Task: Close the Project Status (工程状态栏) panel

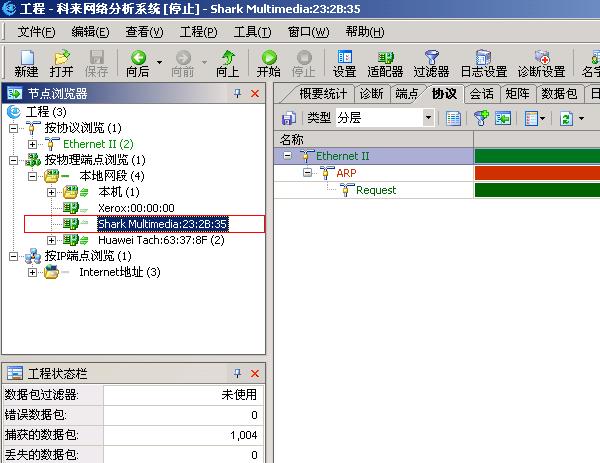Action: (x=255, y=373)
